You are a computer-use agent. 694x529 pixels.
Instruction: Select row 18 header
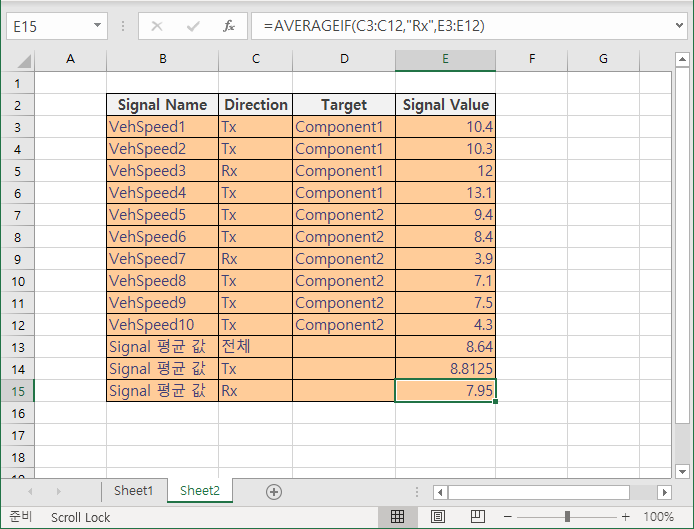point(17,457)
